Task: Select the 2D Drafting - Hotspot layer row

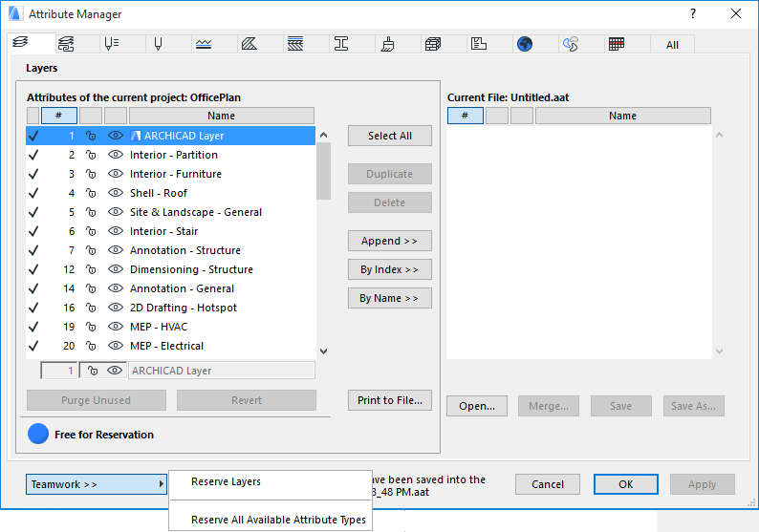Action: point(170,308)
